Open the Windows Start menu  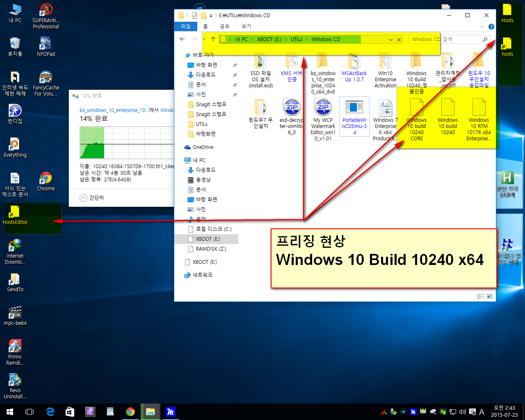10,412
